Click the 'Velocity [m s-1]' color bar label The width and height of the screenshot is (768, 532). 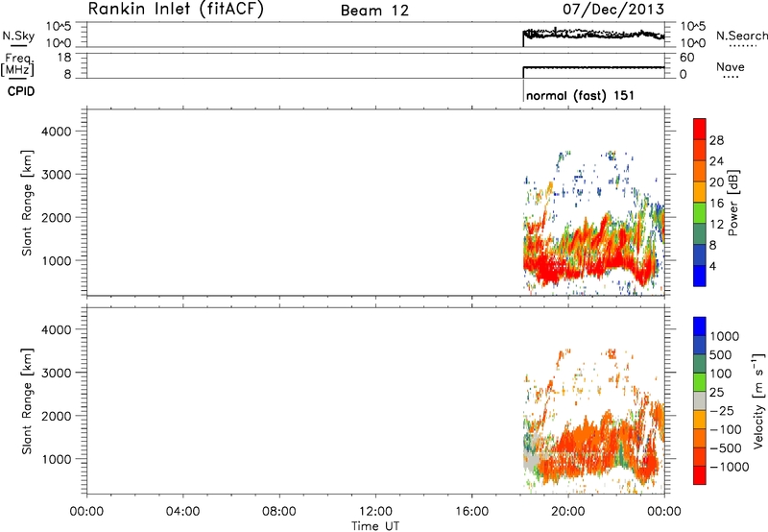coord(758,400)
